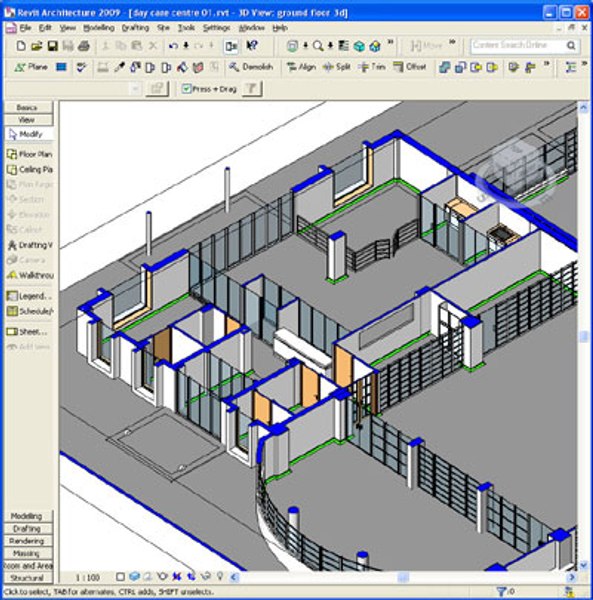Click the Schedule/Quantities command
593x600 pixels.
point(30,311)
